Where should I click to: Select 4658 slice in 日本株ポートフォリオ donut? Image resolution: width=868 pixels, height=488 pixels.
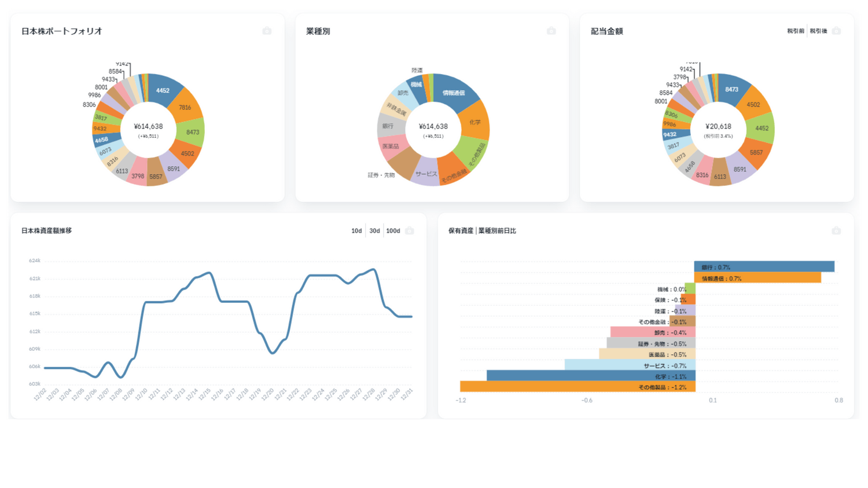click(104, 140)
